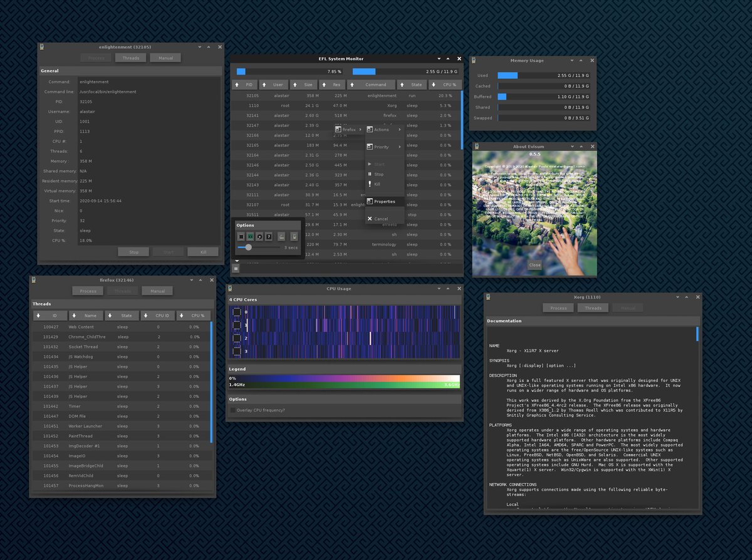Click the Buffered 1.10 G memory bar
Viewport: 752px width, 560px height.
544,96
